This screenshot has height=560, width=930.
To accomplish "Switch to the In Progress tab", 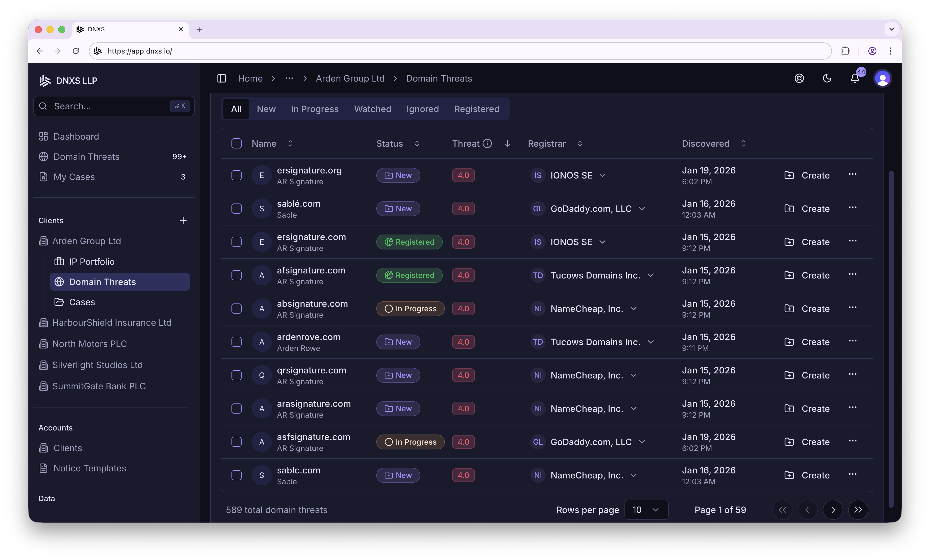I will pos(314,109).
